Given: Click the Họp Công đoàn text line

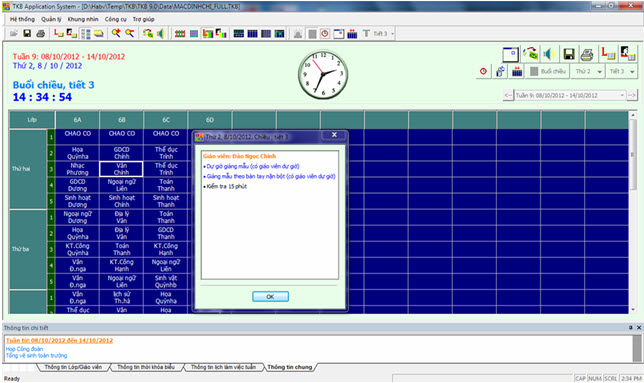Looking at the screenshot, I should click(24, 349).
